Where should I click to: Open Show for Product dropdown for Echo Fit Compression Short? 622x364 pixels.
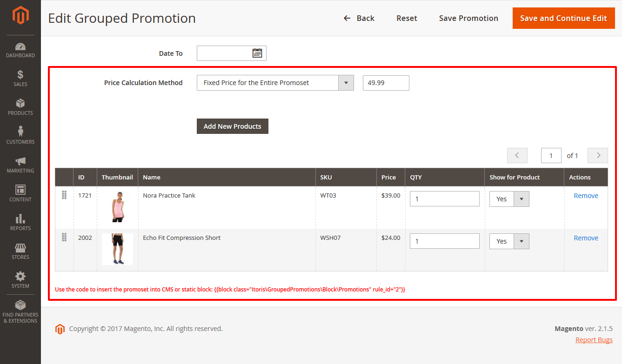(x=521, y=241)
